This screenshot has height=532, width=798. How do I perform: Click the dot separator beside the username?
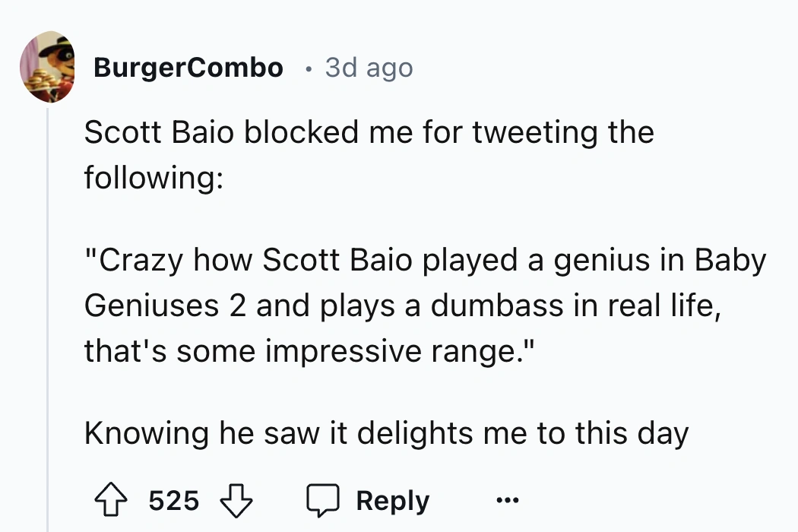tap(306, 68)
